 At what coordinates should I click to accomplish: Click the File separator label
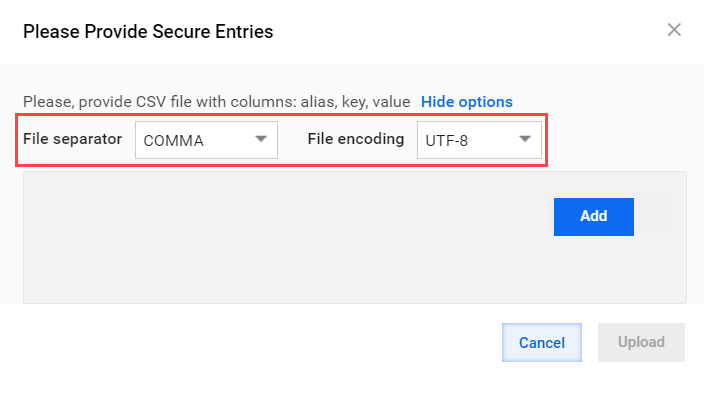pos(72,139)
